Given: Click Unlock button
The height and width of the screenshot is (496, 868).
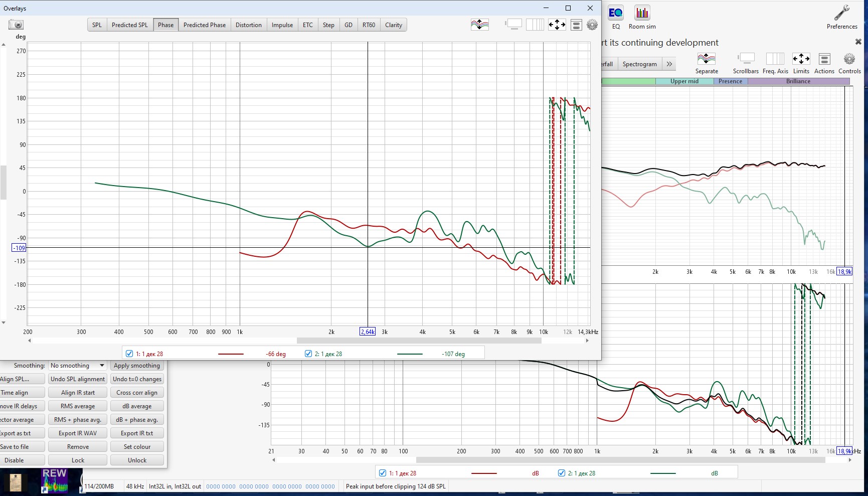Looking at the screenshot, I should pyautogui.click(x=137, y=460).
